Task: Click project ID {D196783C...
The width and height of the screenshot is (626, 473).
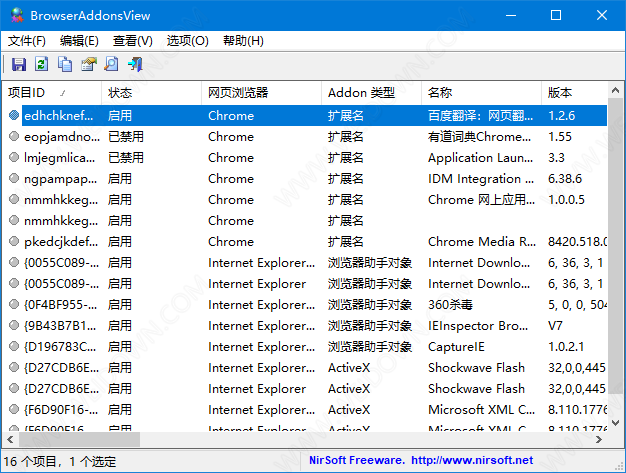Action: tap(60, 346)
